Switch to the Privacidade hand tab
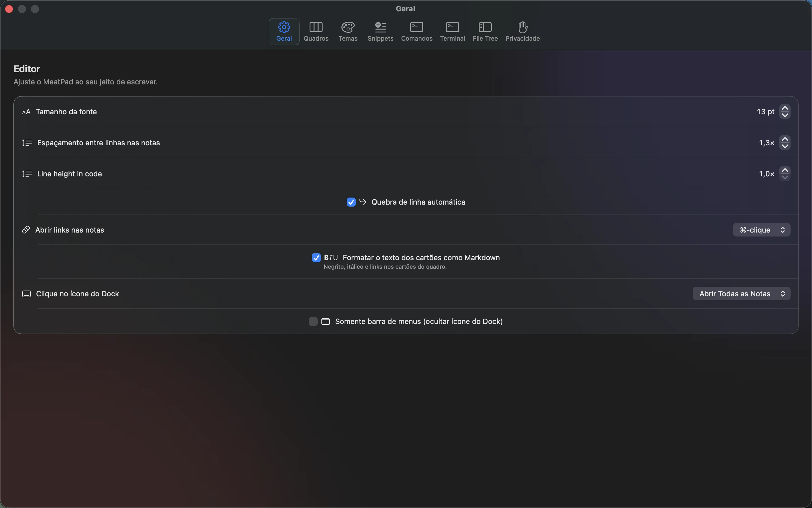 (x=522, y=31)
